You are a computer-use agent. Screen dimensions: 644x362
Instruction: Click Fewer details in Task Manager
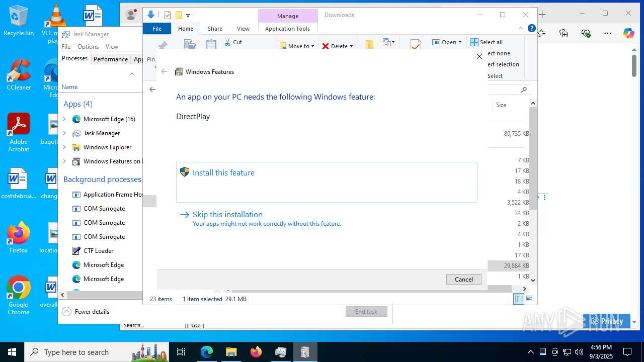86,311
